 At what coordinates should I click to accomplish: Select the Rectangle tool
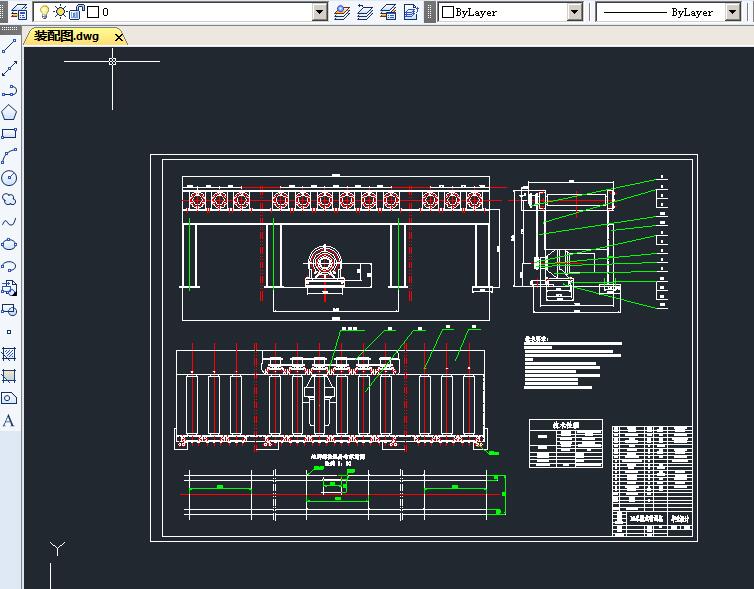pos(9,134)
